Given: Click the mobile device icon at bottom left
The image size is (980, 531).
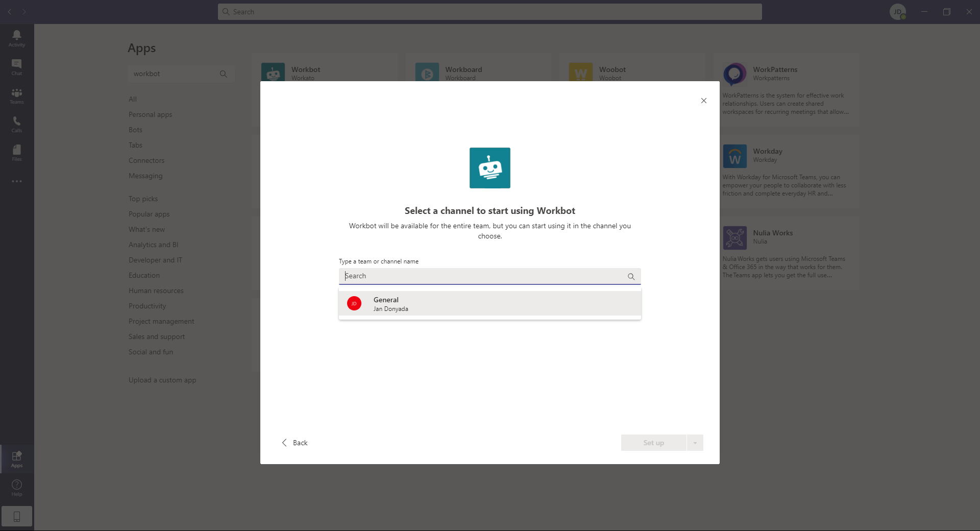Looking at the screenshot, I should (17, 516).
